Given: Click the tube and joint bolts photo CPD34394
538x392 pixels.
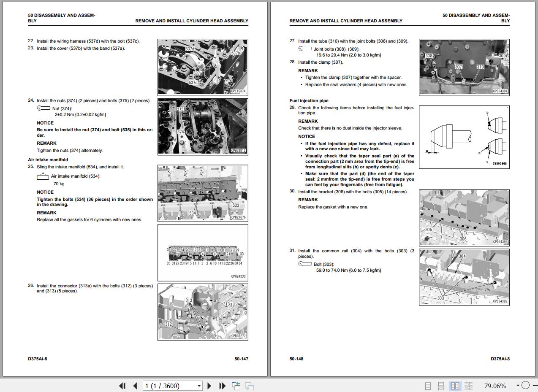Looking at the screenshot, I should (464, 67).
